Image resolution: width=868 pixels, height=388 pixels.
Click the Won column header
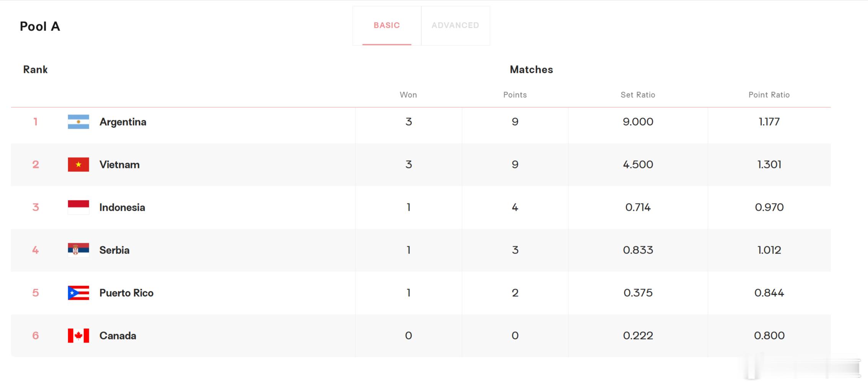[408, 95]
